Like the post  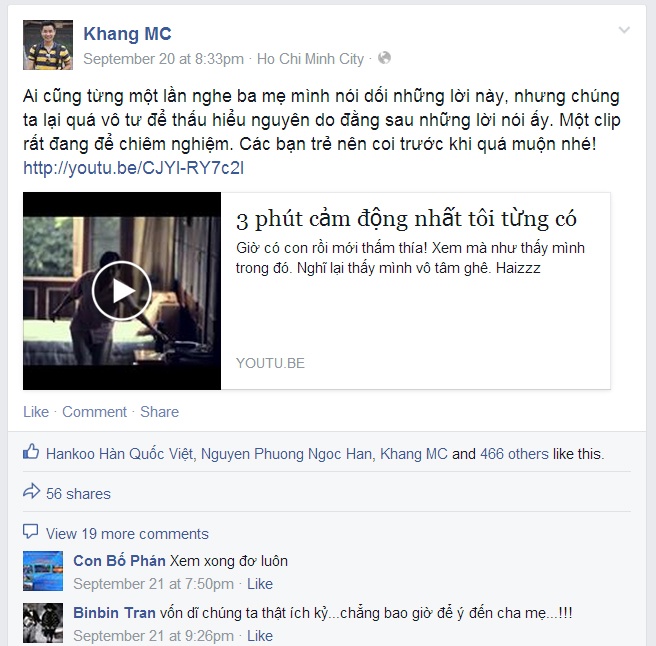(36, 412)
